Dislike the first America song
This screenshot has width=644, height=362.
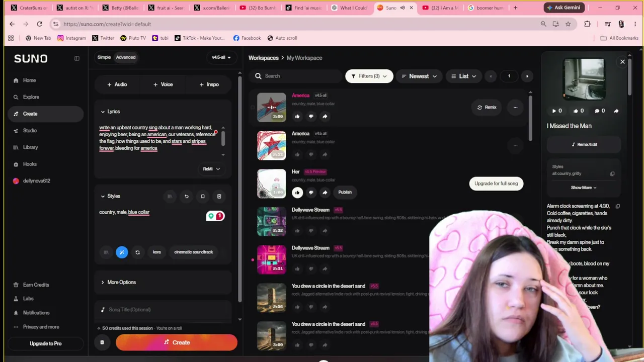(311, 117)
